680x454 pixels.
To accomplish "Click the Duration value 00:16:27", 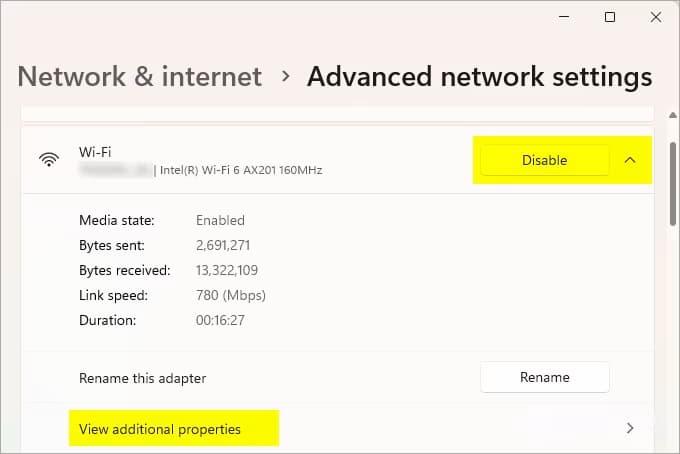I will point(221,320).
